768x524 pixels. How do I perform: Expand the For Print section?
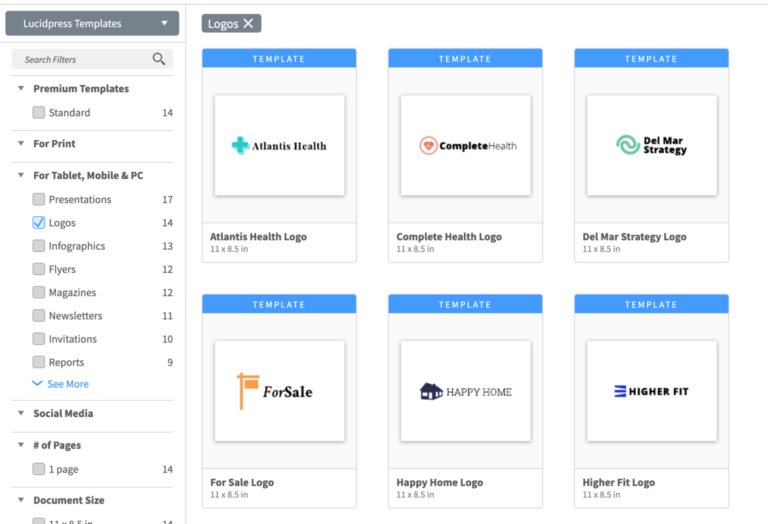21,144
